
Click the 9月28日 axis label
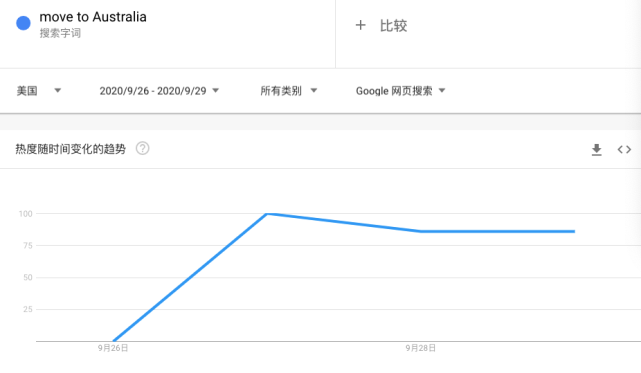421,348
